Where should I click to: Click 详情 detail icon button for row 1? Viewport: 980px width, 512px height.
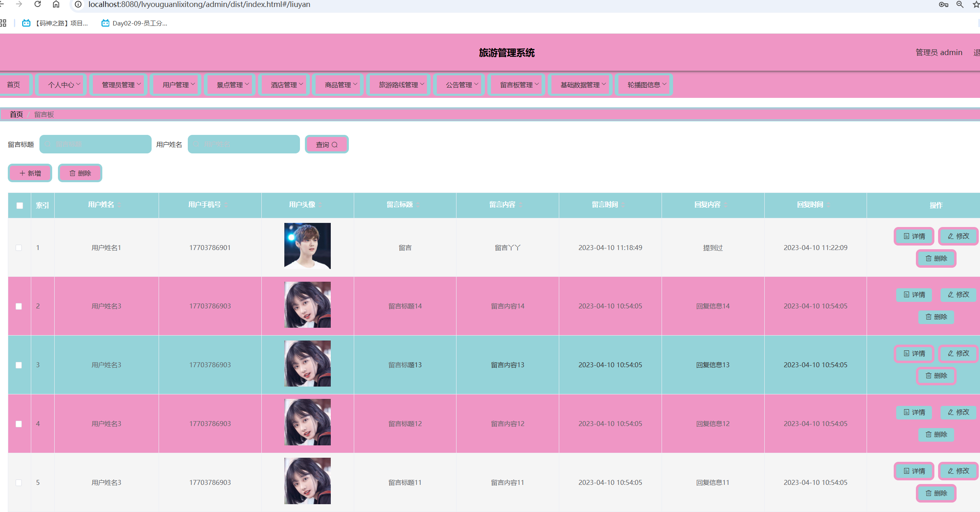pyautogui.click(x=914, y=236)
